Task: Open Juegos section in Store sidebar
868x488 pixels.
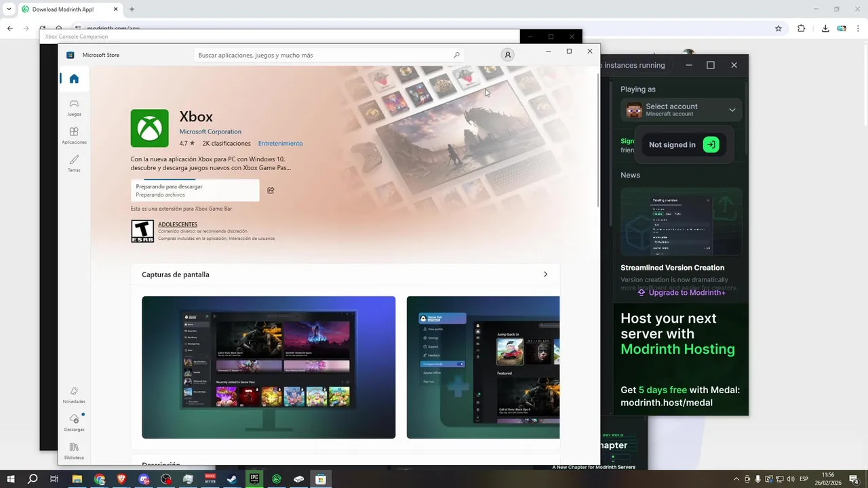Action: tap(74, 107)
